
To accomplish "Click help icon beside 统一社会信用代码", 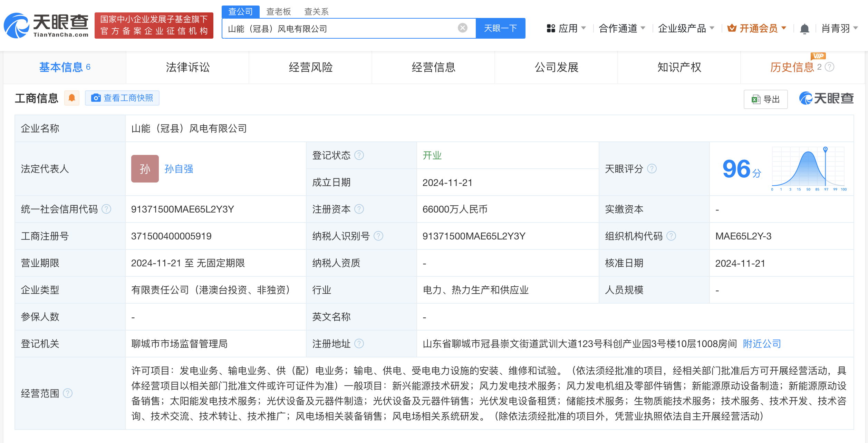I will pyautogui.click(x=106, y=209).
